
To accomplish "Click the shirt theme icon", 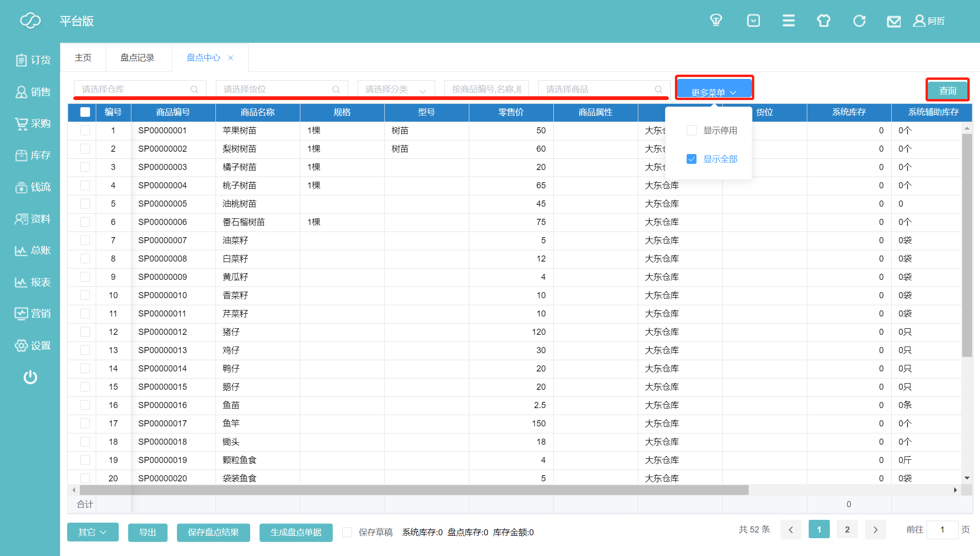I will click(824, 21).
